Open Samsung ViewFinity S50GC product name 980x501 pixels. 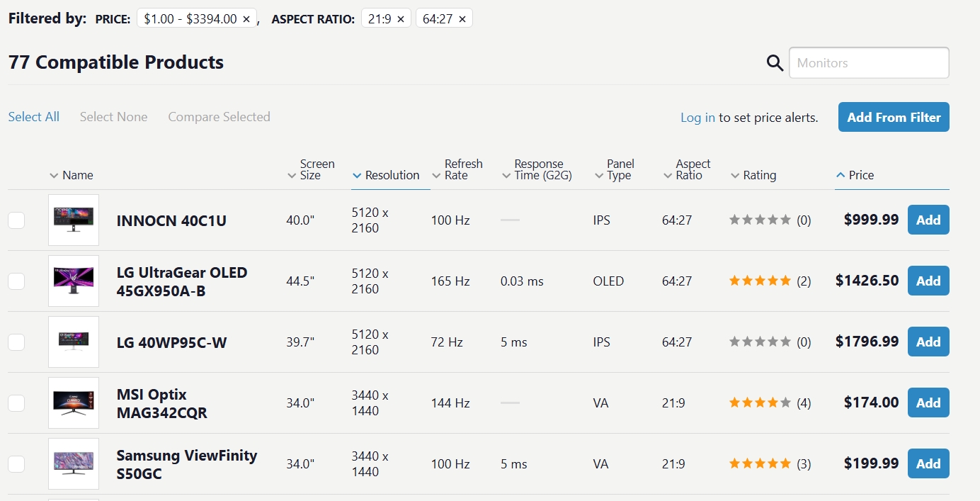tap(187, 464)
